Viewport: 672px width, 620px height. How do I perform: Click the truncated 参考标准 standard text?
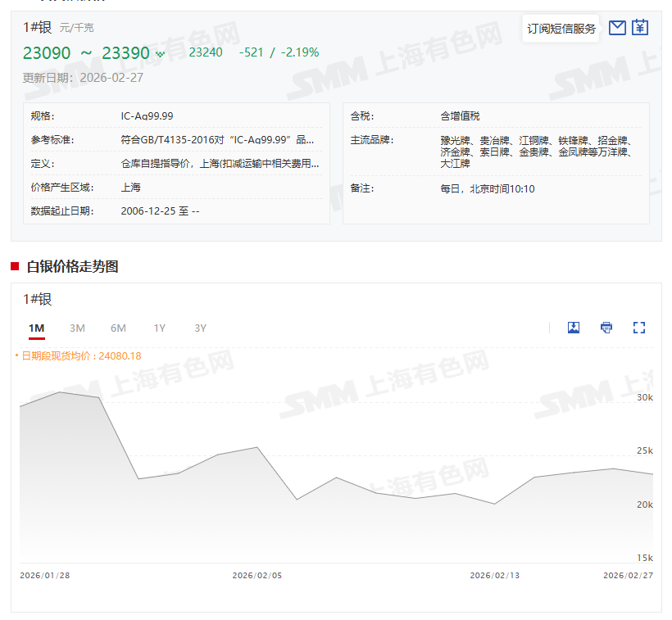pyautogui.click(x=220, y=140)
